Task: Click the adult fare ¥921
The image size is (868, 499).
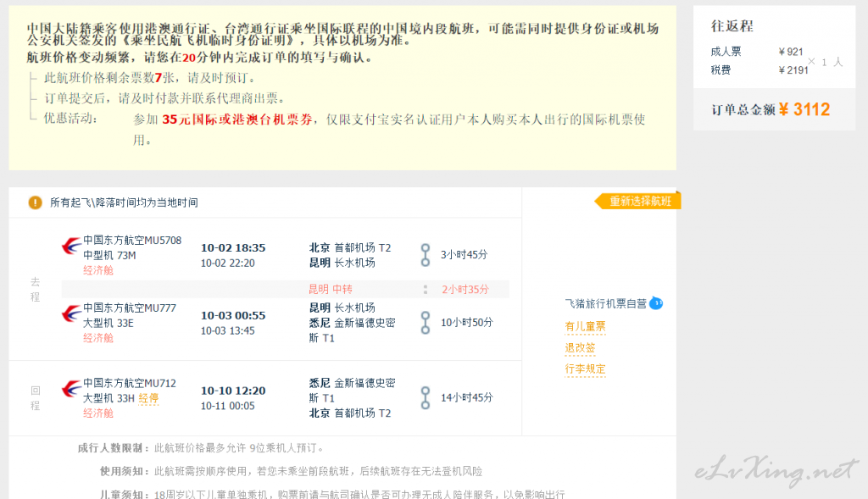Action: coord(791,52)
